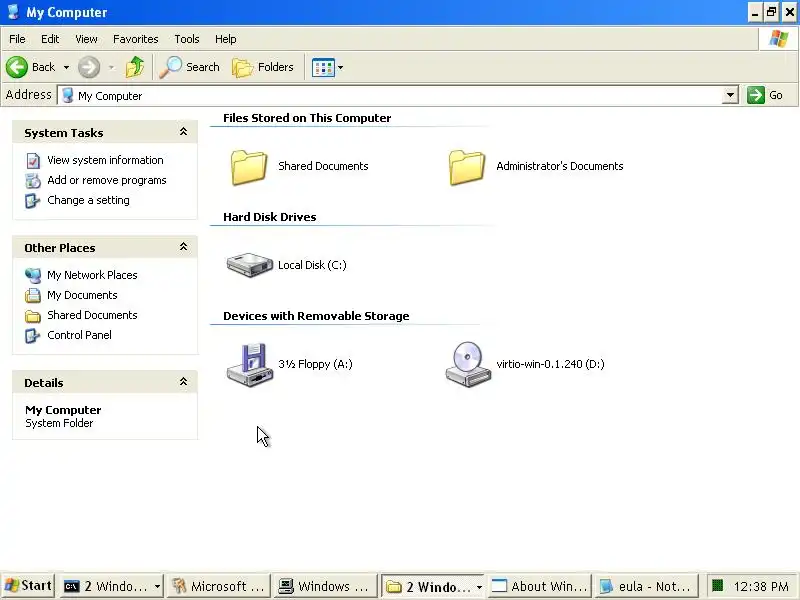Click the Hard Disk Drives group header
The image size is (800, 600).
click(x=269, y=217)
